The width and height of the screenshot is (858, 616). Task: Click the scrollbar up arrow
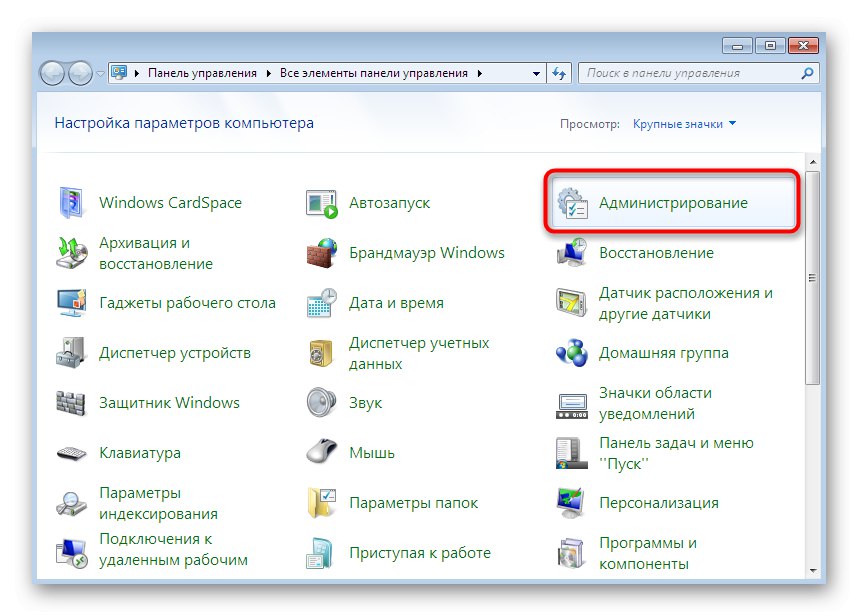pos(813,162)
